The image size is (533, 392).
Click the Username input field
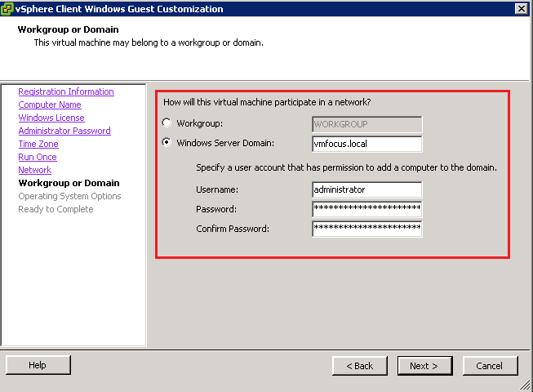click(x=366, y=189)
